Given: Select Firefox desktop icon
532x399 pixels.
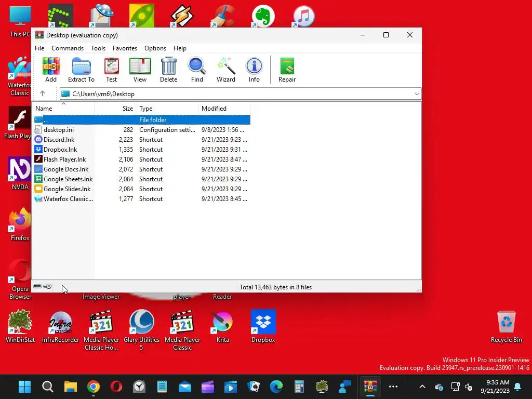Looking at the screenshot, I should coord(20,224).
